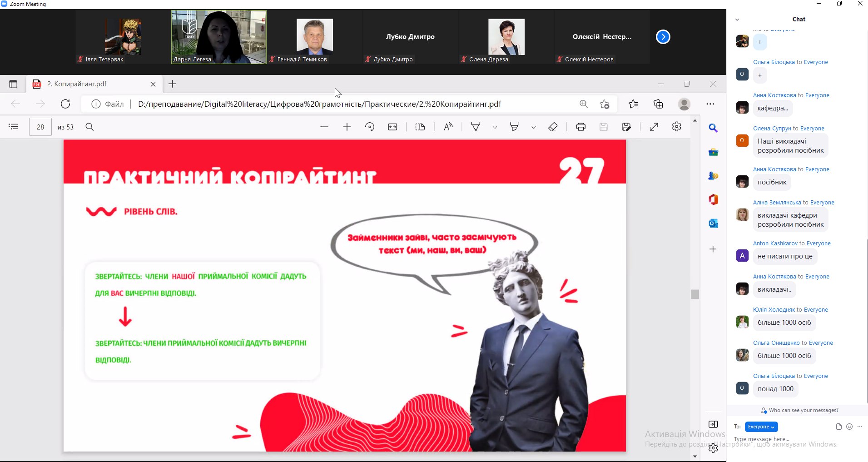Click scroll down arrow of PDF viewer
This screenshot has height=462, width=868.
click(x=695, y=457)
